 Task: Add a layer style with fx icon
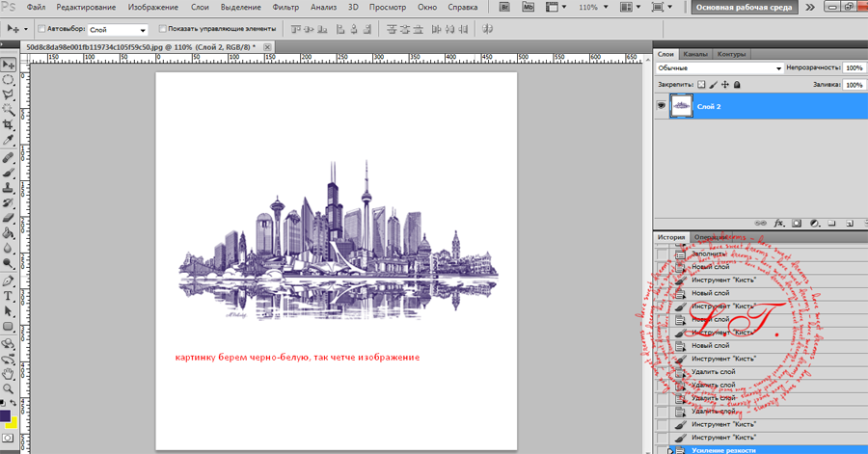[x=778, y=224]
